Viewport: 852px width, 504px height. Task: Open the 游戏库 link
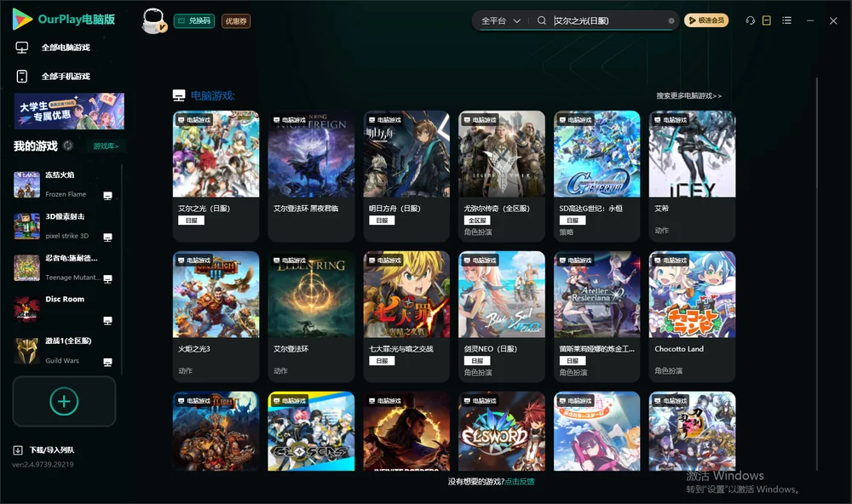pyautogui.click(x=106, y=146)
